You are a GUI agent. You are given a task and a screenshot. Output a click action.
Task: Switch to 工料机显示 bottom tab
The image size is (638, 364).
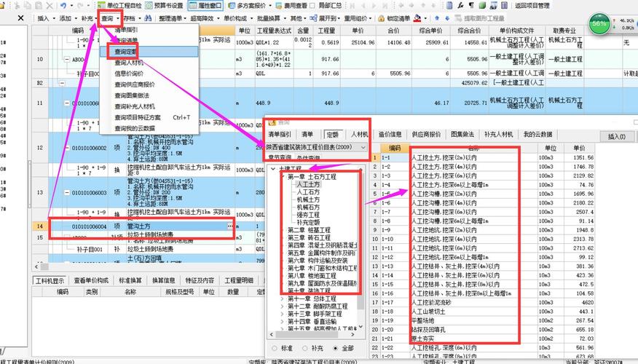[50, 280]
